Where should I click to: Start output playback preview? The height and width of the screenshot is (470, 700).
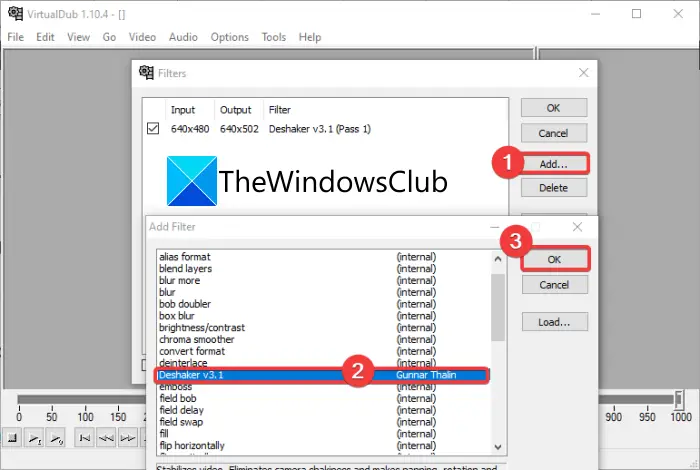point(56,437)
